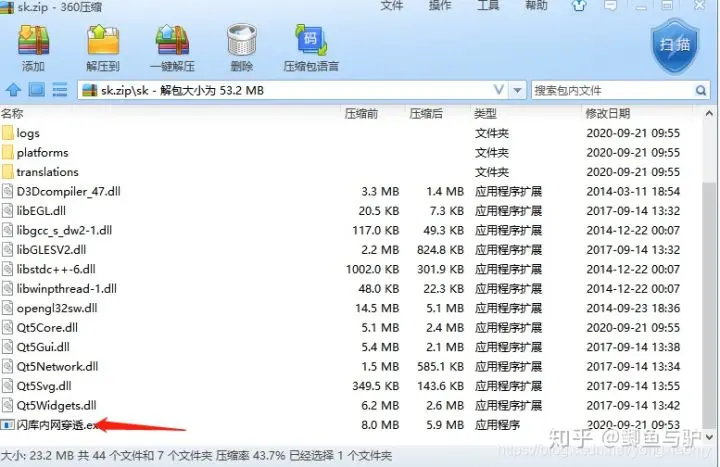This screenshot has width=720, height=467.
Task: Click the search magnifier icon
Action: 700,90
